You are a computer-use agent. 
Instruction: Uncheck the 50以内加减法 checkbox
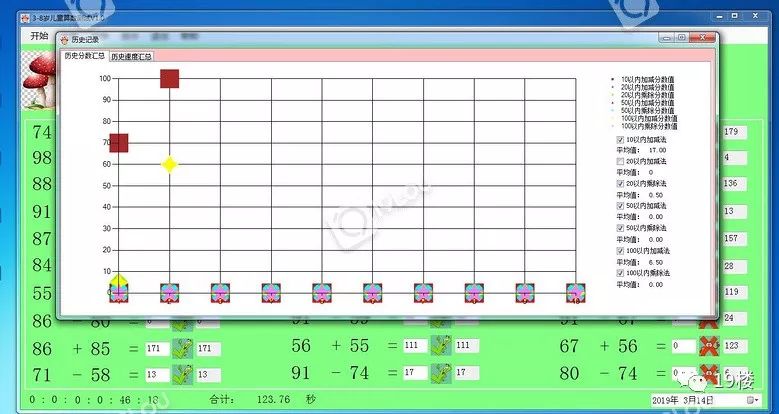[x=620, y=206]
